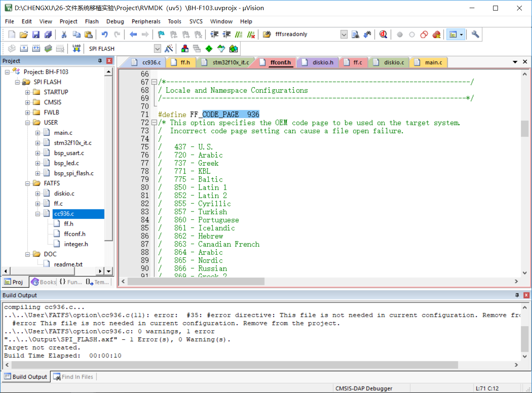Collapse the FATFS group in project tree
532x393 pixels.
pyautogui.click(x=28, y=183)
